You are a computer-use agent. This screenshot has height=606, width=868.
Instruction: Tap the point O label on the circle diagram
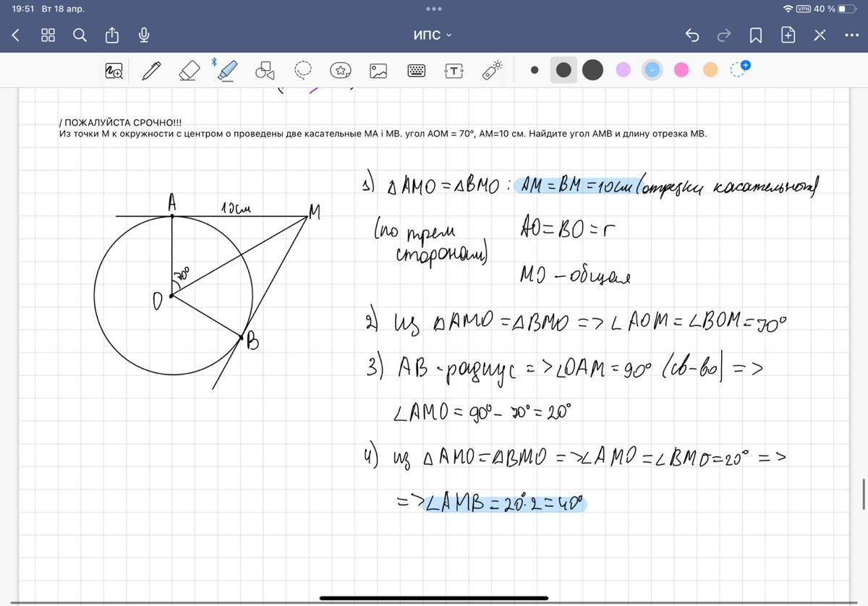tap(157, 302)
